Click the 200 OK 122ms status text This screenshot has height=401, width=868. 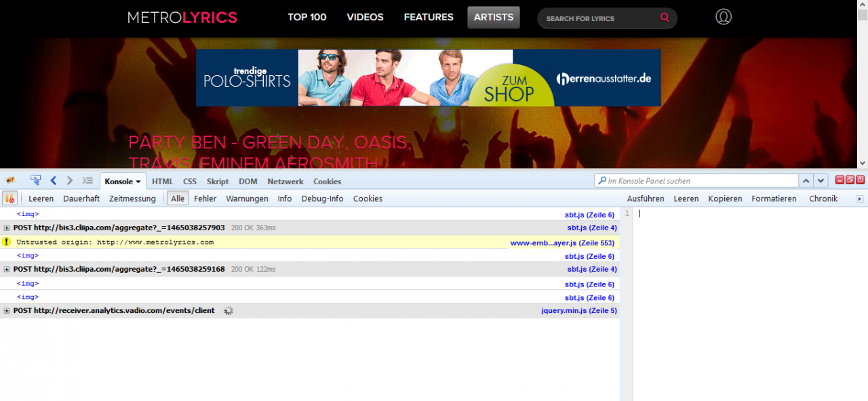254,270
